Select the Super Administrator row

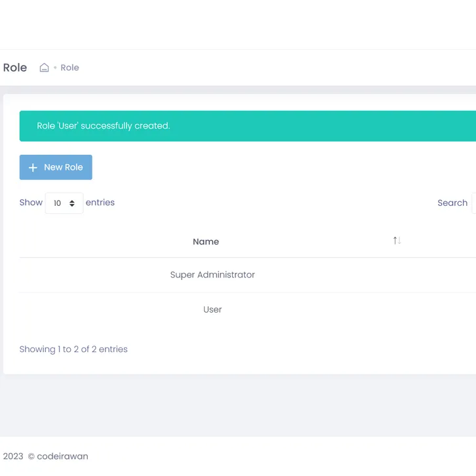[x=212, y=275]
